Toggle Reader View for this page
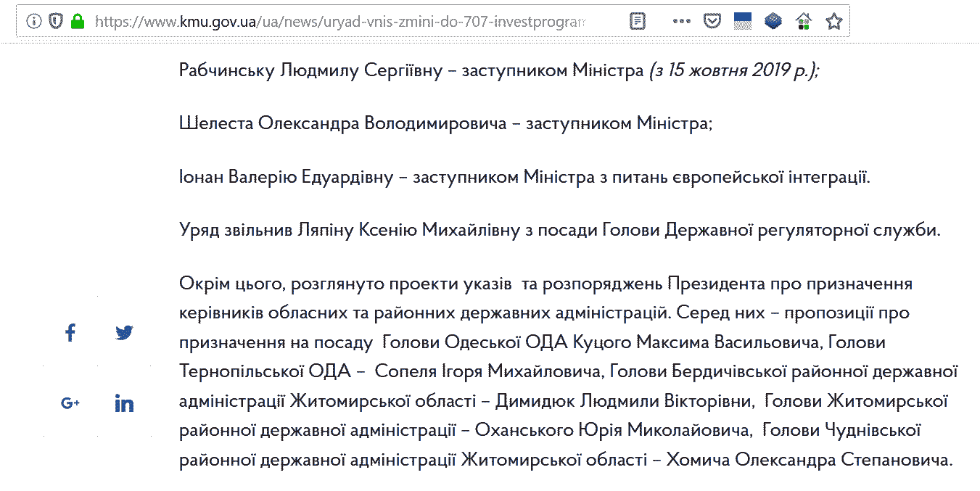Image resolution: width=980 pixels, height=491 pixels. [637, 22]
